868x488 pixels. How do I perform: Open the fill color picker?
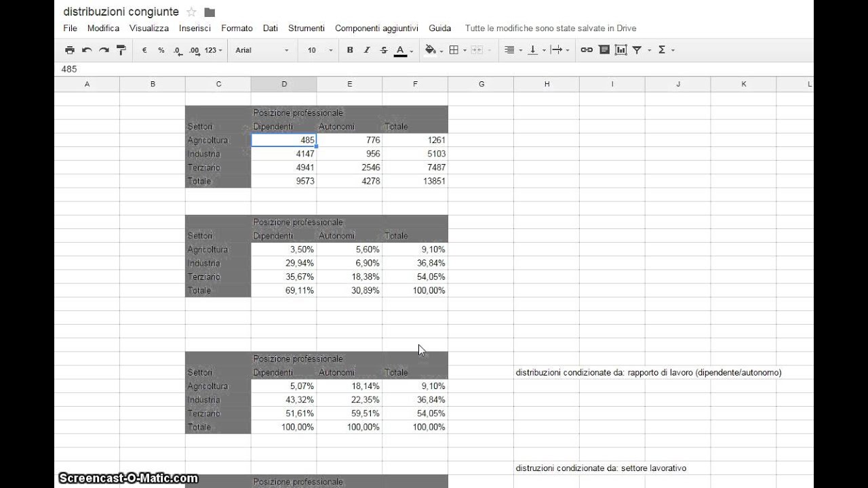click(433, 50)
